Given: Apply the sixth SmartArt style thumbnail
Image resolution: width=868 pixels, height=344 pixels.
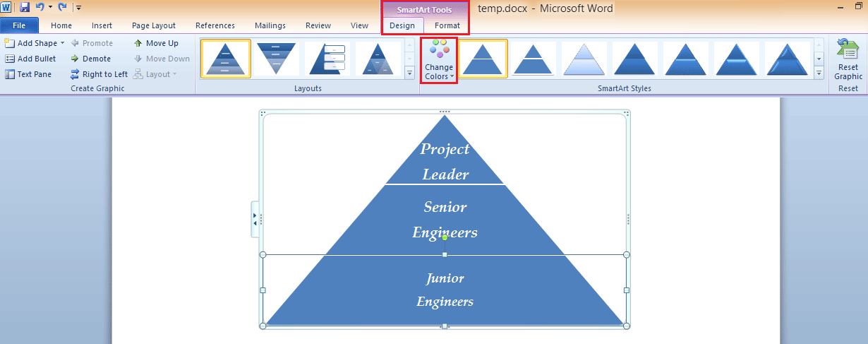Looking at the screenshot, I should (x=736, y=58).
